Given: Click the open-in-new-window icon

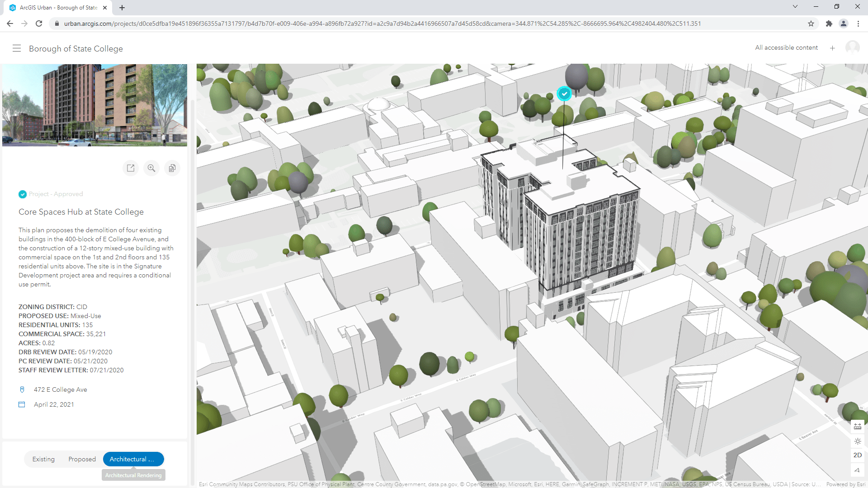Looking at the screenshot, I should tap(131, 168).
